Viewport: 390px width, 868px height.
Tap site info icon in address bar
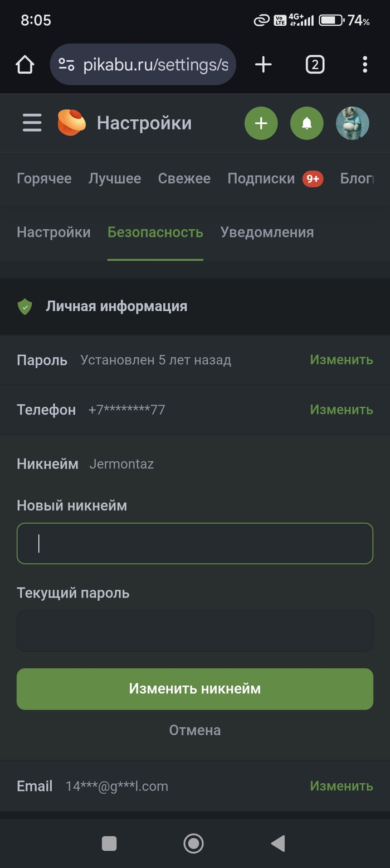[x=66, y=65]
